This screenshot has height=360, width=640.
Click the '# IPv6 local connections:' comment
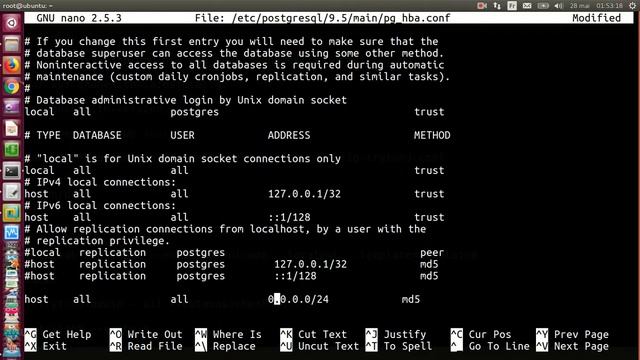(100, 205)
